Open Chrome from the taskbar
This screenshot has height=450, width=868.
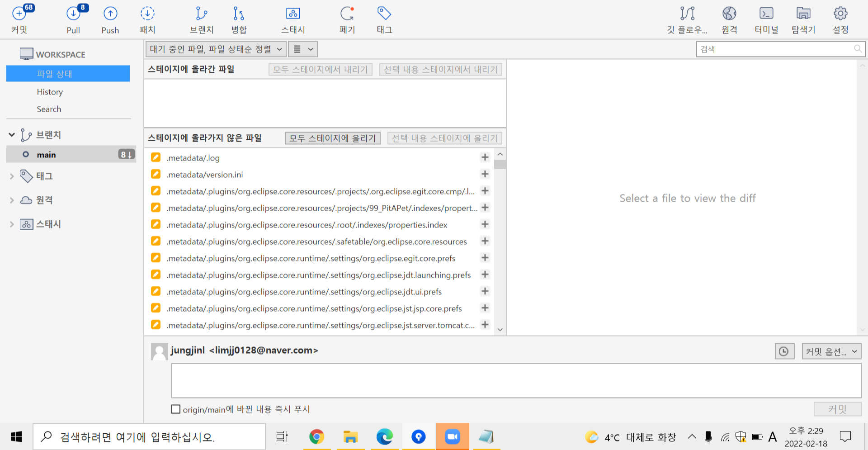click(316, 437)
